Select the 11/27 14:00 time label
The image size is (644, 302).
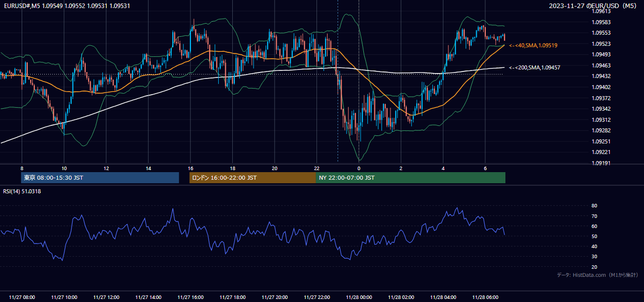(x=148, y=297)
